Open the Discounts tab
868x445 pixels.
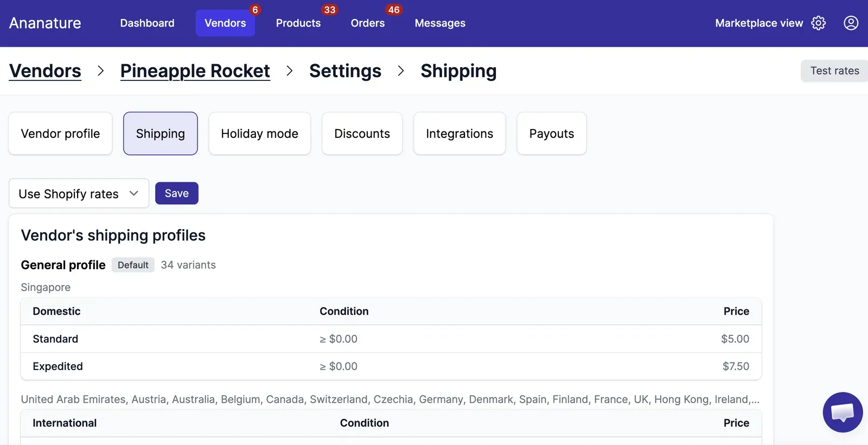362,133
